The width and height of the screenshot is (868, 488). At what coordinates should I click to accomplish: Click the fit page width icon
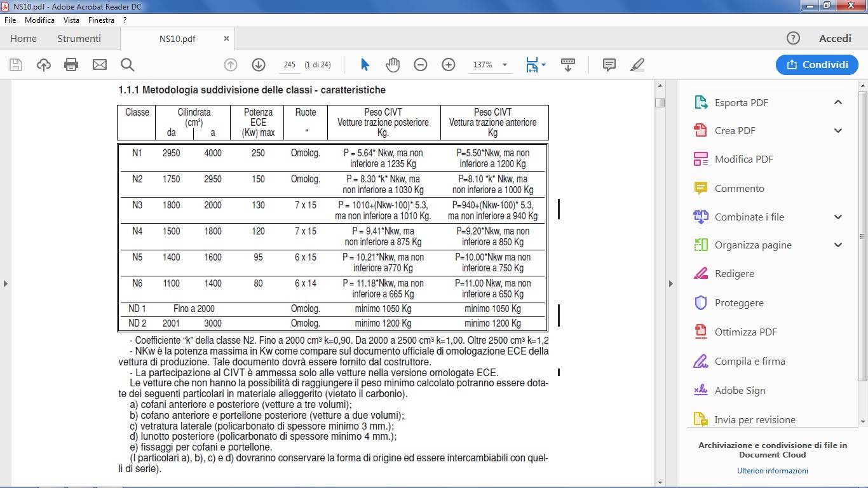tap(532, 65)
